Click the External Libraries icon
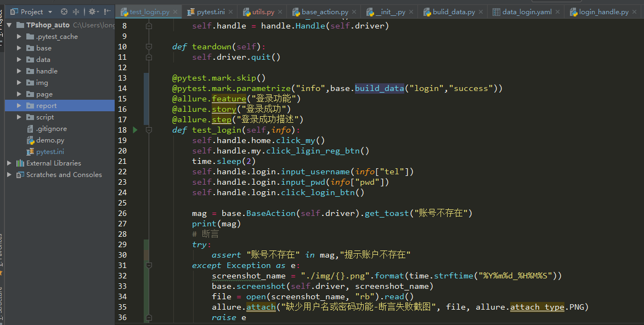Viewport: 644px width, 325px height. (x=20, y=163)
